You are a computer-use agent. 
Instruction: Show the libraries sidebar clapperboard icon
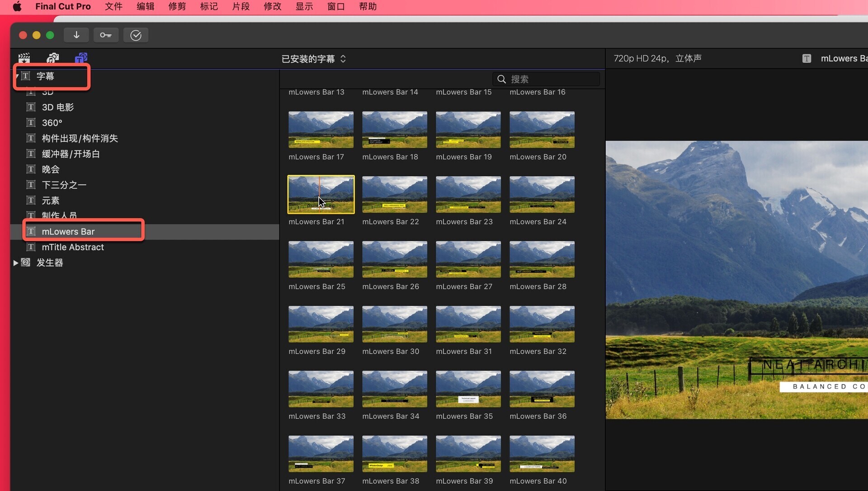tap(24, 58)
